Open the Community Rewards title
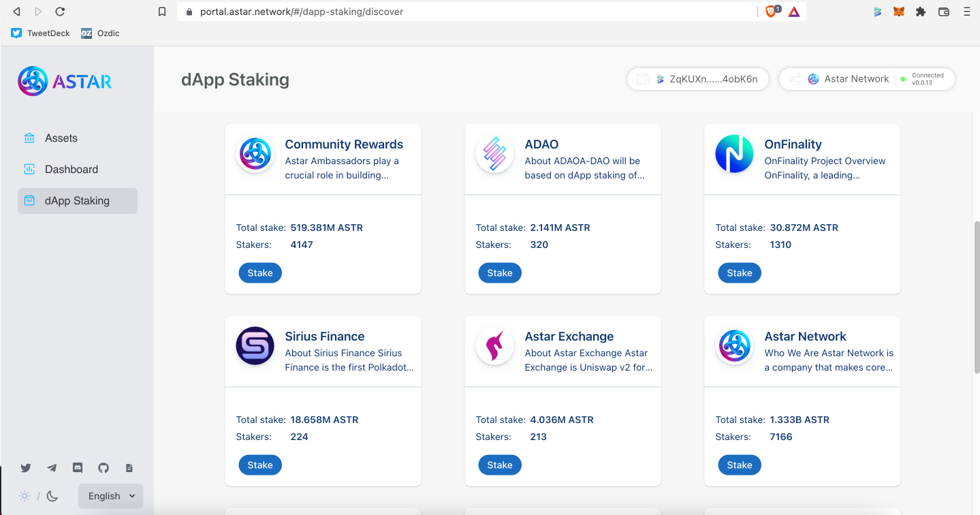 click(344, 144)
